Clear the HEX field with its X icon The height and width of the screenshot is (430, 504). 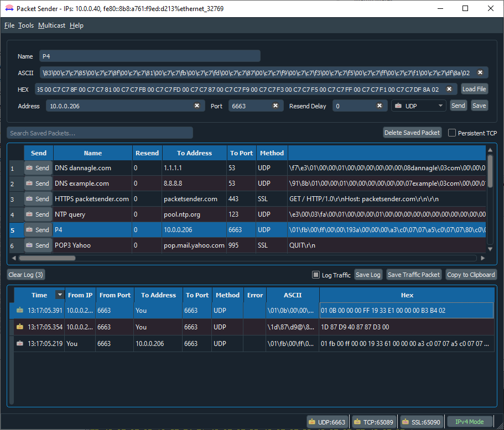pos(449,89)
